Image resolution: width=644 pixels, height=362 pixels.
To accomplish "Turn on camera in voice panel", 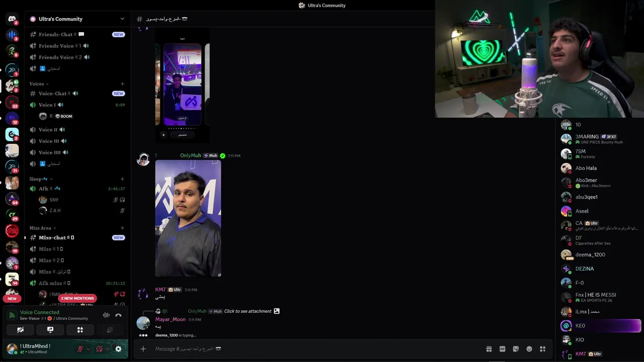I will point(21,330).
